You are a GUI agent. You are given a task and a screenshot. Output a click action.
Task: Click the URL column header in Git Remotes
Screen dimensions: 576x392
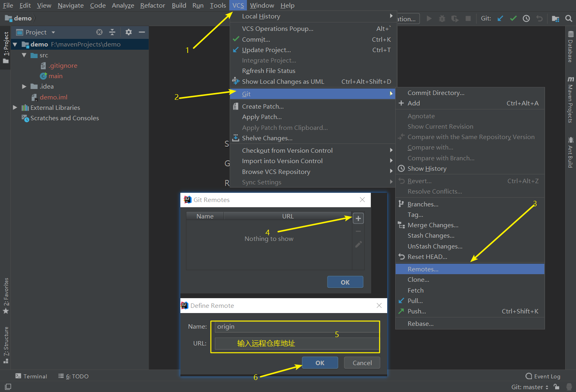(x=288, y=216)
